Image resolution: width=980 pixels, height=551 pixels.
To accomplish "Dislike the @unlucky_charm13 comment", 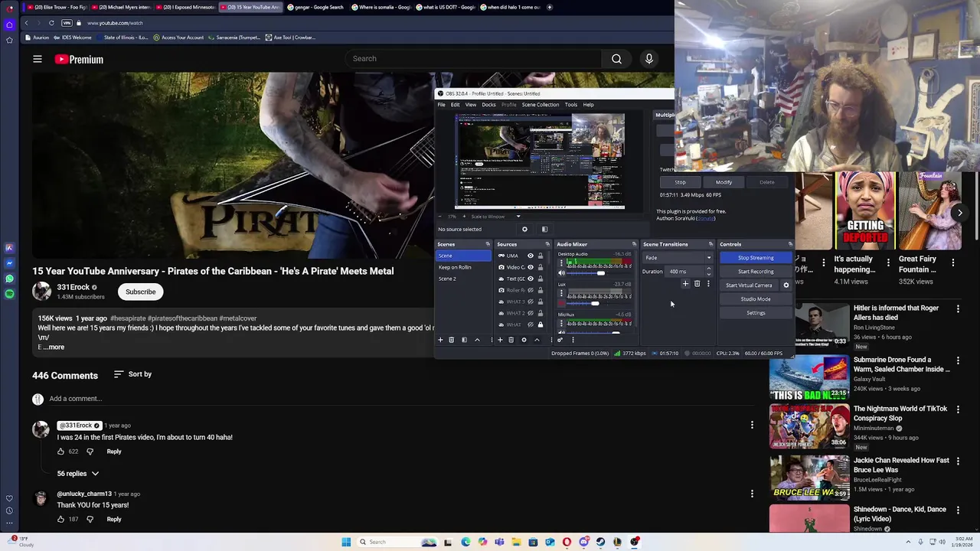I will point(90,519).
